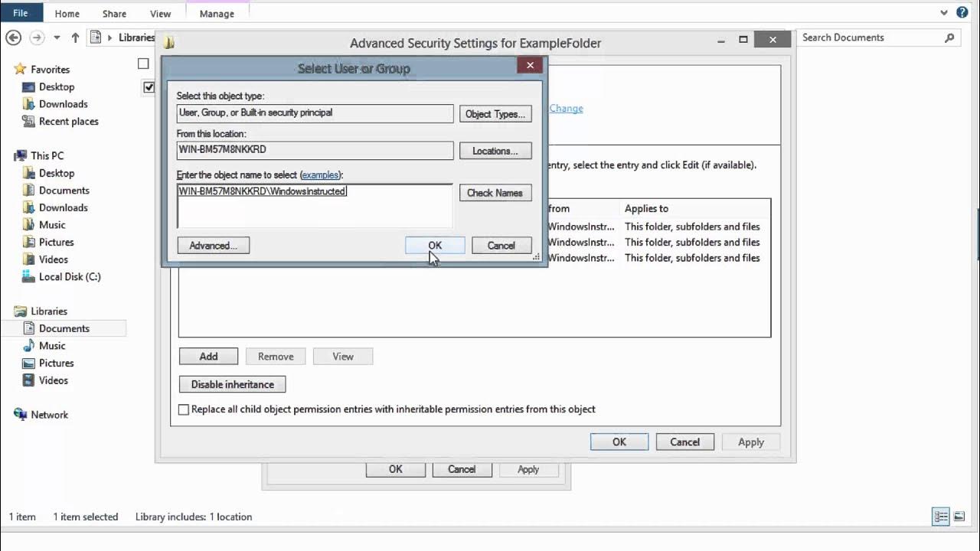Select Local Disk (C:) drive icon

click(x=29, y=277)
